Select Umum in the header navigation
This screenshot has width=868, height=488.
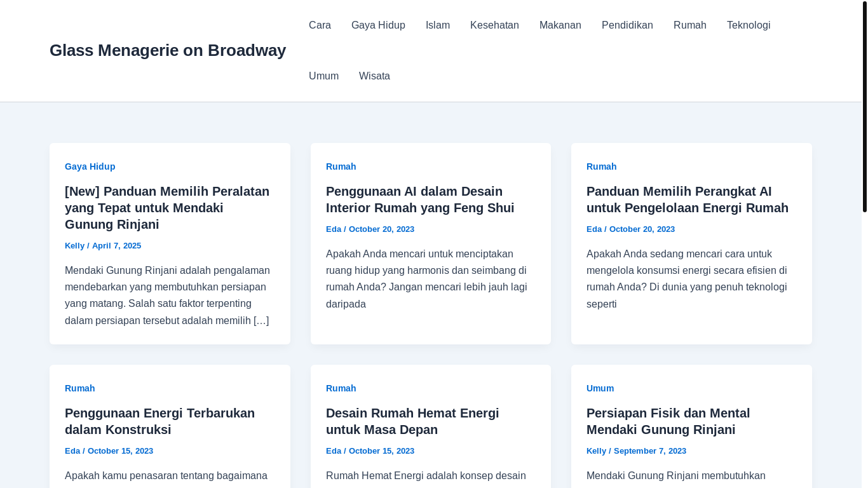(x=323, y=76)
